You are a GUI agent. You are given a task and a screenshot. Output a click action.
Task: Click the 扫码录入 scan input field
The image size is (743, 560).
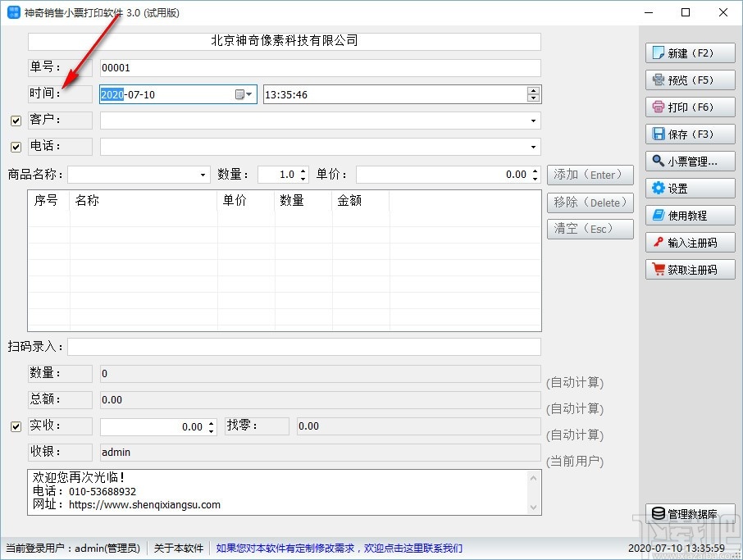click(x=303, y=347)
